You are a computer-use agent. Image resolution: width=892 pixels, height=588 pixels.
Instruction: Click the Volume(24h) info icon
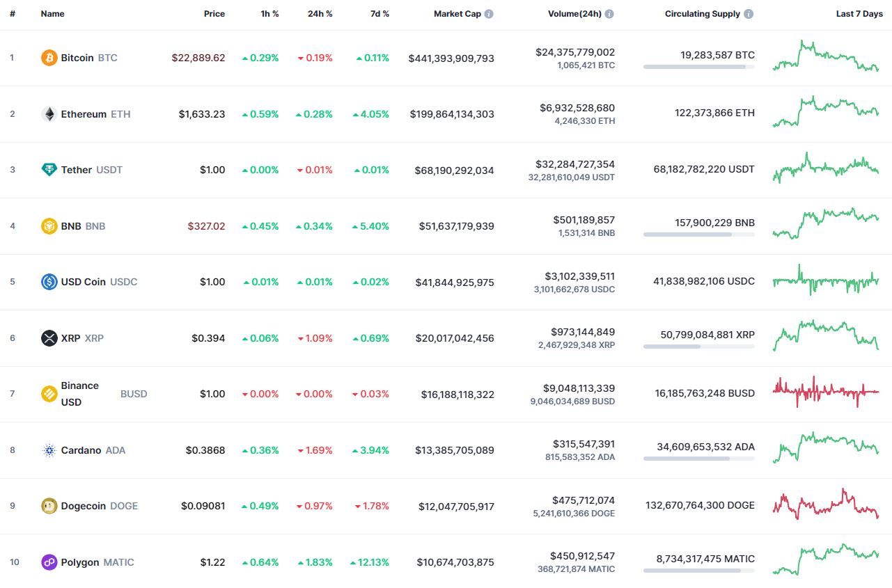[x=609, y=14]
